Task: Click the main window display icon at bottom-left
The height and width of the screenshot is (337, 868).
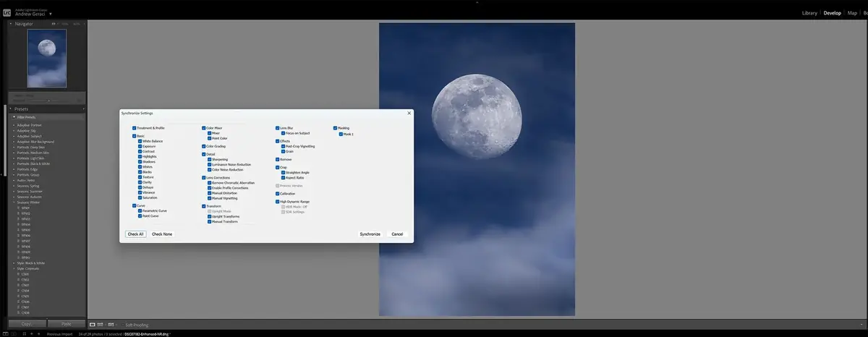Action: [x=7, y=335]
